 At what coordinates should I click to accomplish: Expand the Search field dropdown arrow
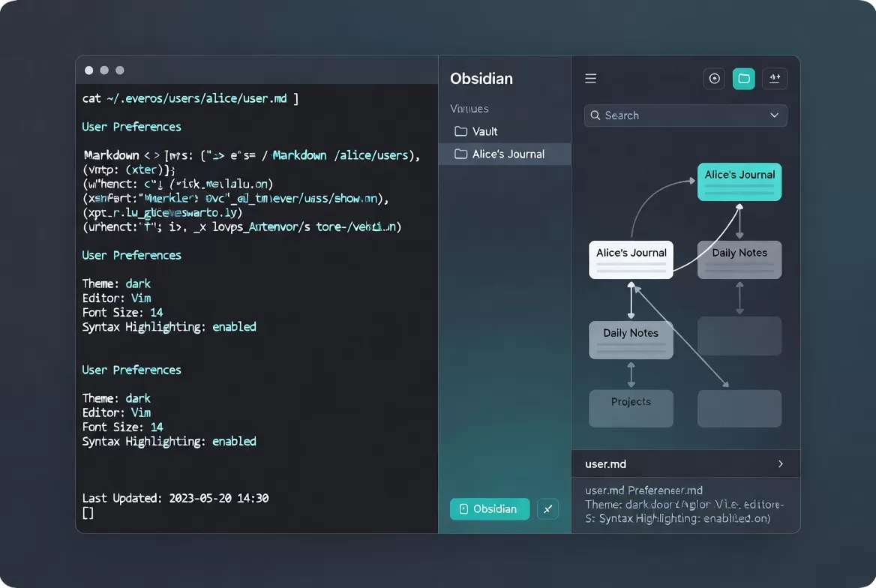point(774,115)
